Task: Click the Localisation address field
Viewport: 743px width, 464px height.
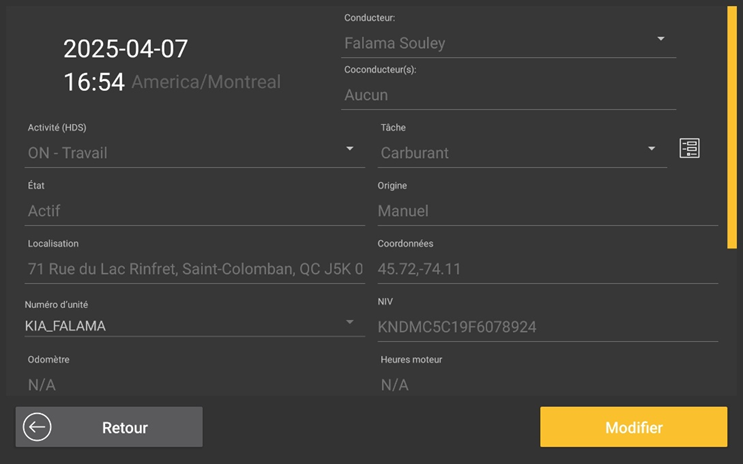Action: pos(195,269)
